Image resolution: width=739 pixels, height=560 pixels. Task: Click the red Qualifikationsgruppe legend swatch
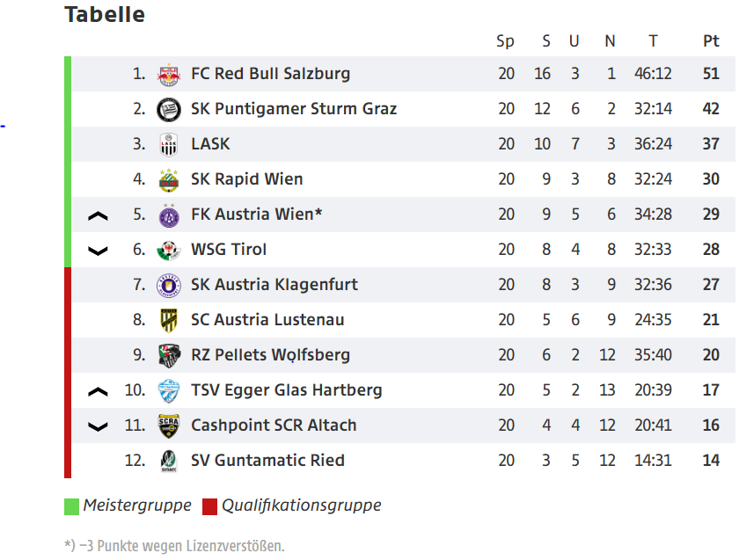(x=209, y=506)
